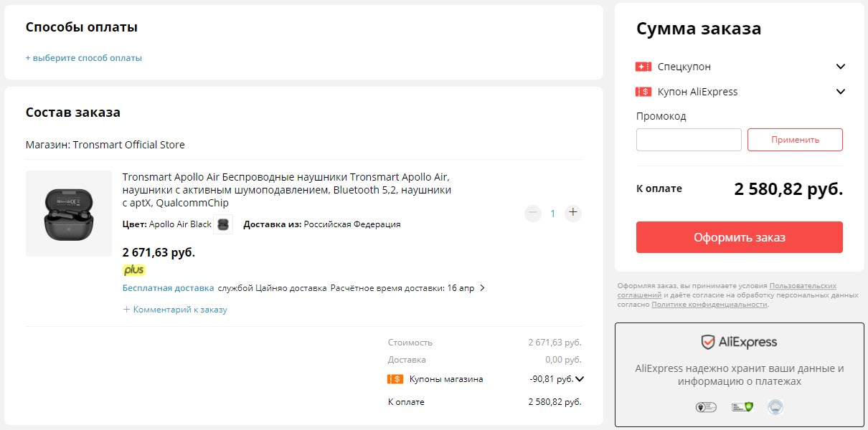This screenshot has height=430, width=868.
Task: Expand the Купон AliExpress section
Action: [x=840, y=91]
